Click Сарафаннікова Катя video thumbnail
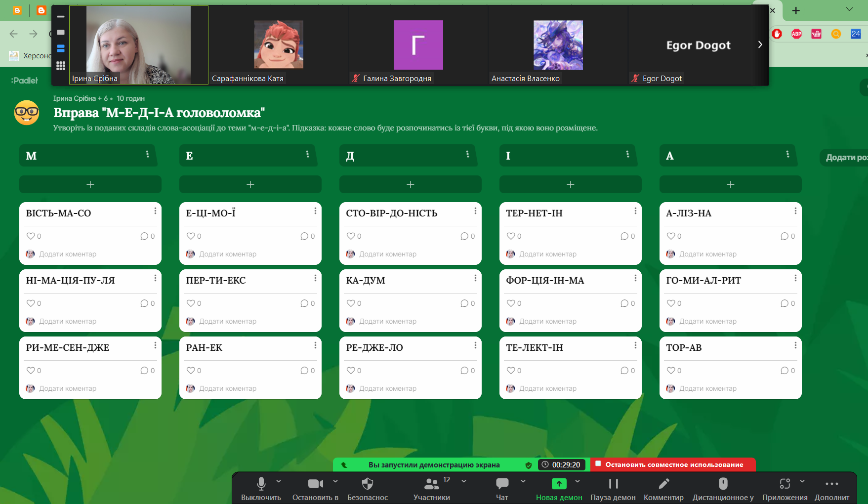The height and width of the screenshot is (504, 868). (x=279, y=45)
